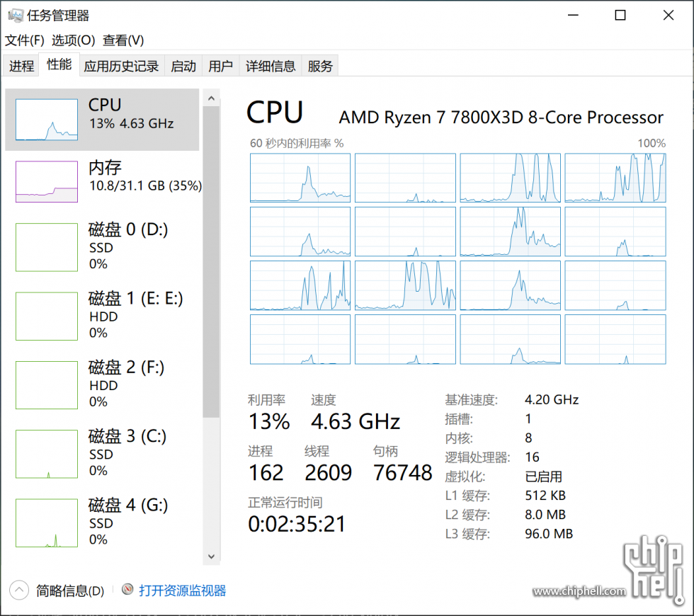
Task: Open the 内存 memory graph thumbnail
Action: [x=47, y=182]
